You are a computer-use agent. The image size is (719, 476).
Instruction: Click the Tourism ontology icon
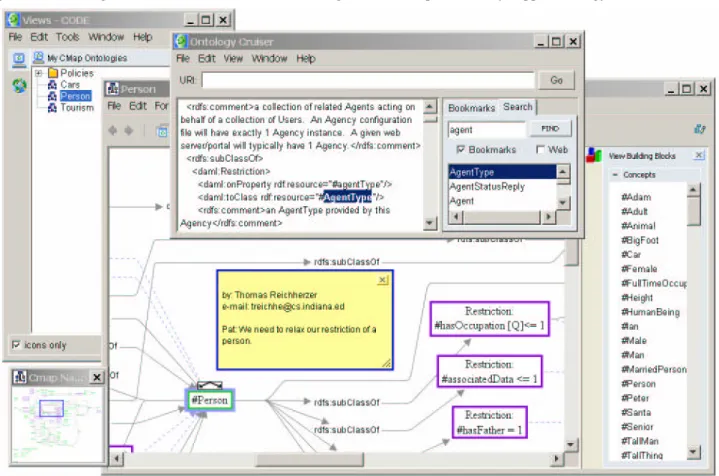point(53,107)
